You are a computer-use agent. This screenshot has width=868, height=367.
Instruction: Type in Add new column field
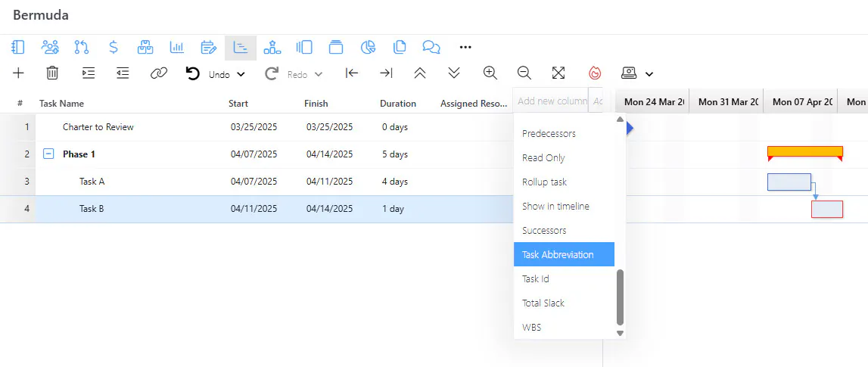(550, 101)
